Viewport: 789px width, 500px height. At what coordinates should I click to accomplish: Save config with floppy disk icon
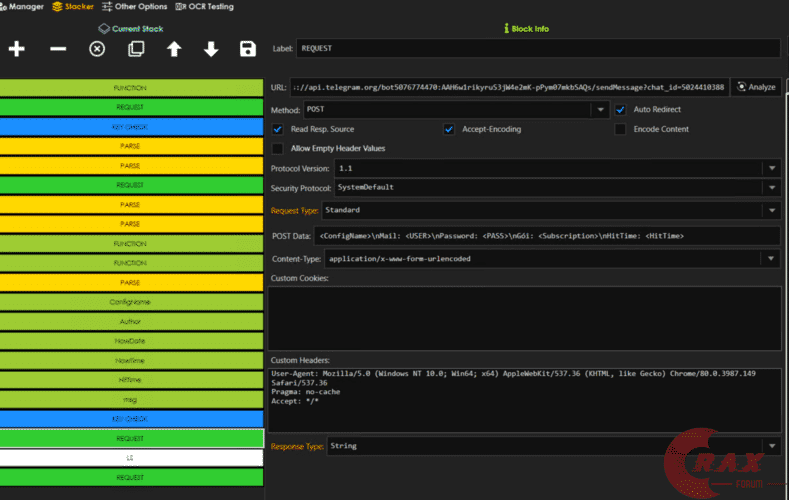pos(248,49)
